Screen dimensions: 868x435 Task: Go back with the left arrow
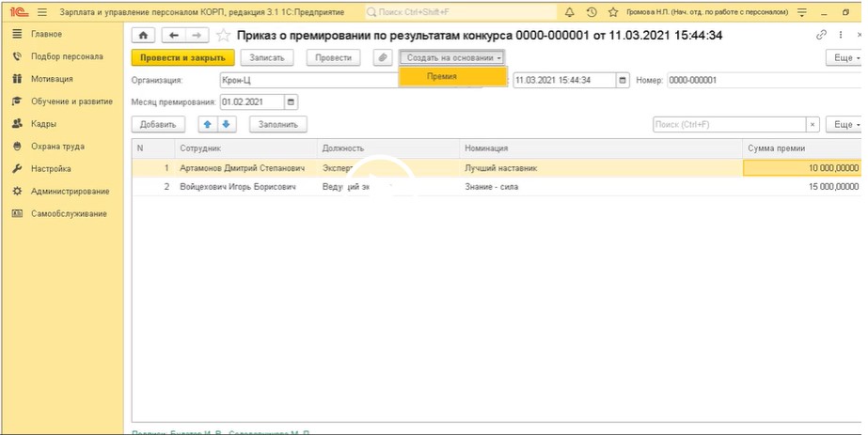175,35
